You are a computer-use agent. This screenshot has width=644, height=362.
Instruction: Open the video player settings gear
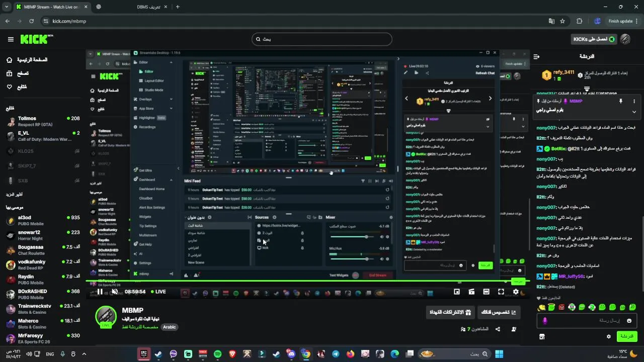point(516,292)
